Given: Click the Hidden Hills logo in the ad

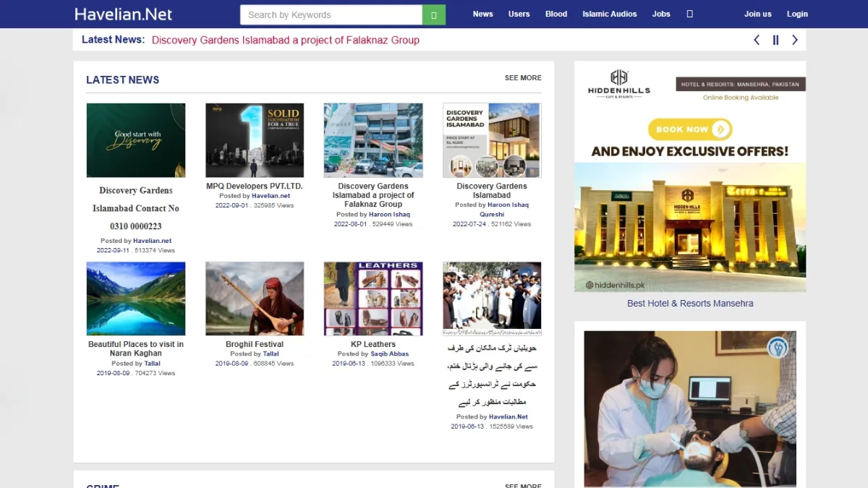Looking at the screenshot, I should tap(618, 84).
